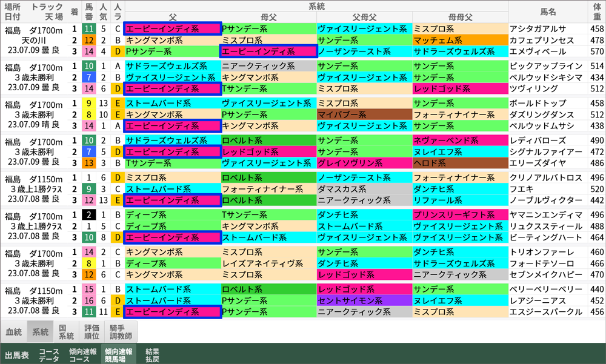Viewport: 606px width, 364px height.
Task: Click horse name セブンメイクハピー
Action: 546,274
